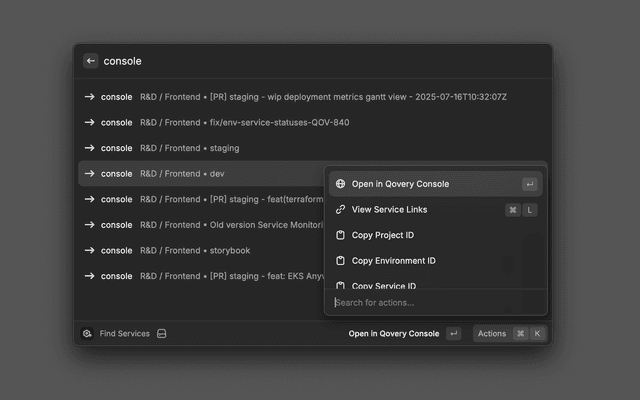The image size is (640, 400).
Task: Select the console R&D / Frontend dev result
Action: 200,174
